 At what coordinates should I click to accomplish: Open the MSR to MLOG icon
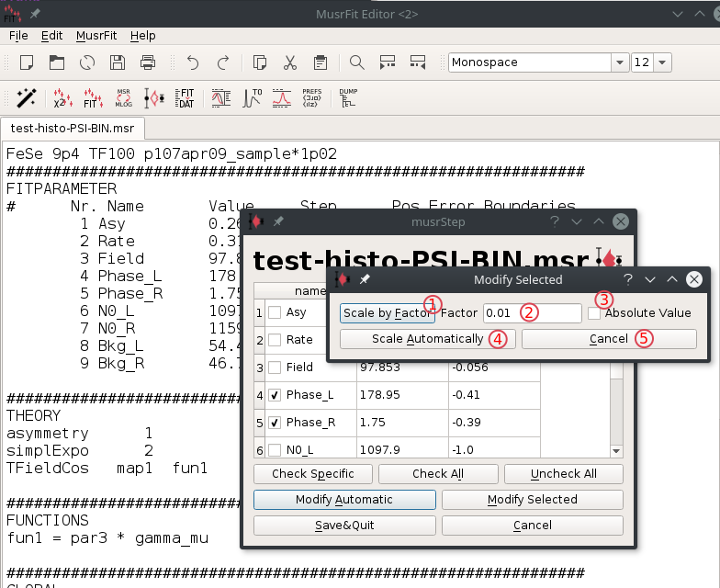[x=124, y=97]
